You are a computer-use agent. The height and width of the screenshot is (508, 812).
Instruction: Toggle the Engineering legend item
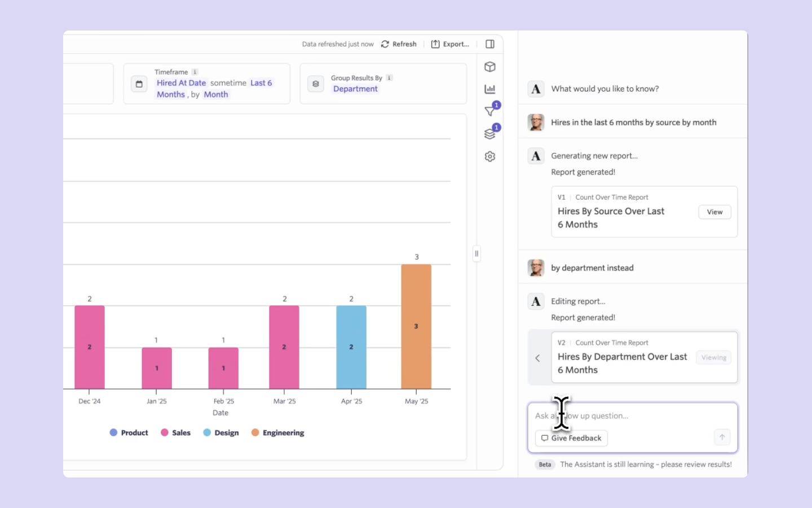coord(278,433)
